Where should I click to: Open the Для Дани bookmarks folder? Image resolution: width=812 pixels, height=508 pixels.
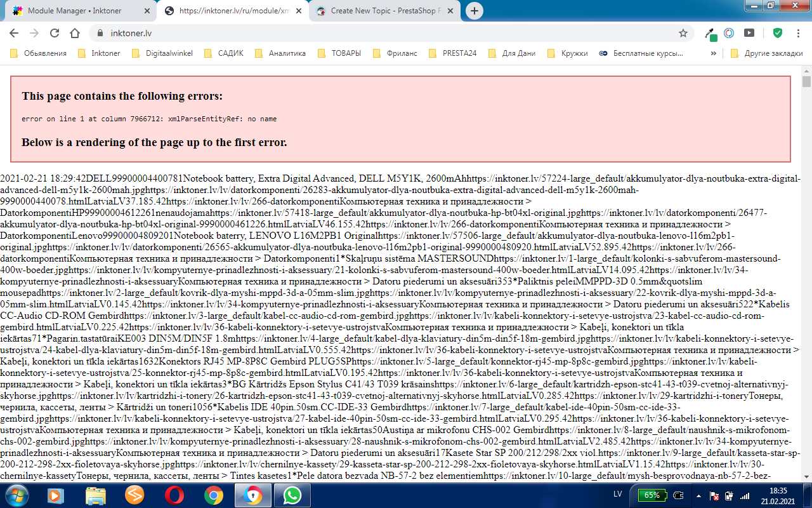pos(512,53)
